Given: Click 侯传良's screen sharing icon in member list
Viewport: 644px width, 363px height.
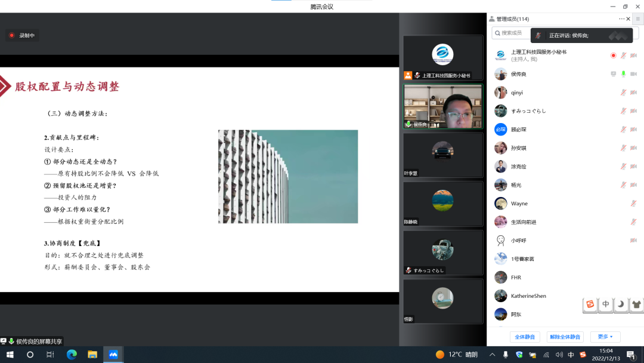Looking at the screenshot, I should tap(613, 74).
